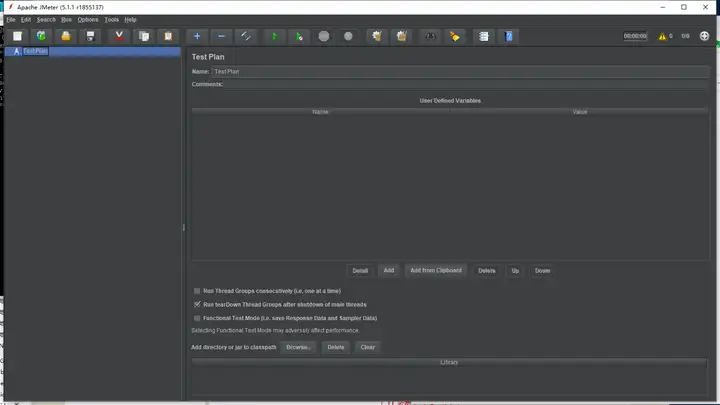
Task: Click the Down button
Action: coord(542,270)
